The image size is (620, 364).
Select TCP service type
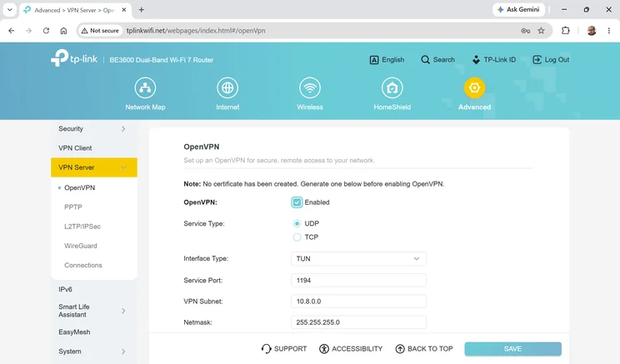(297, 237)
